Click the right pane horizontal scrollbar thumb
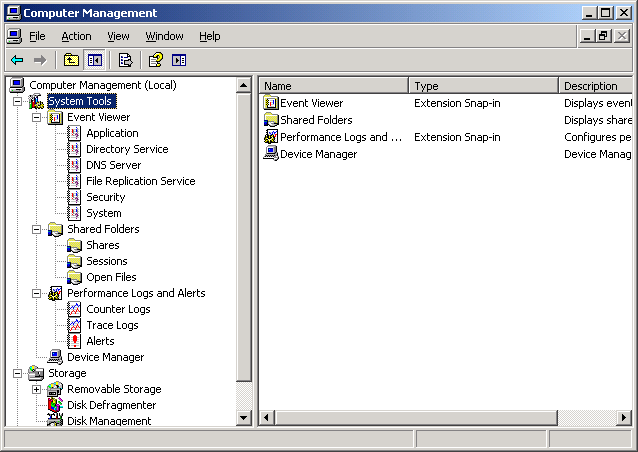 416,418
